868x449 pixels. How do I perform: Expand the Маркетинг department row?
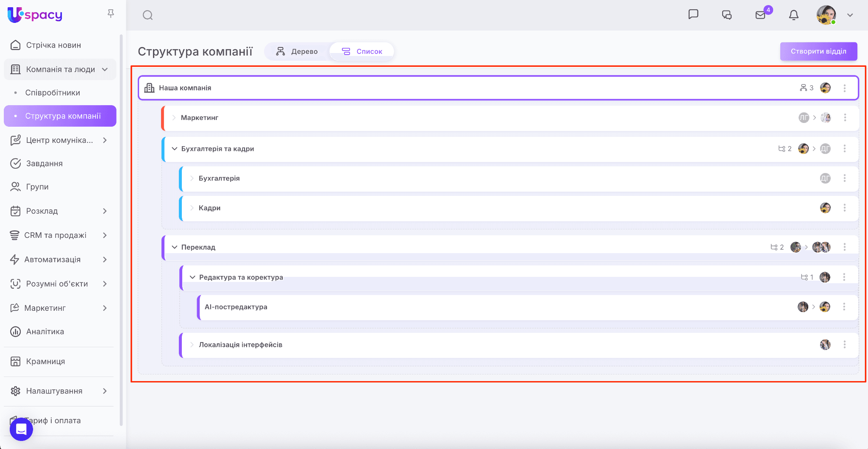(174, 117)
